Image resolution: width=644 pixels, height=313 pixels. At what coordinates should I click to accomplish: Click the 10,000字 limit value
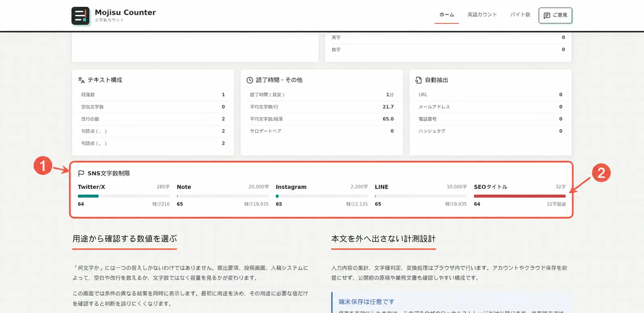pos(457,187)
